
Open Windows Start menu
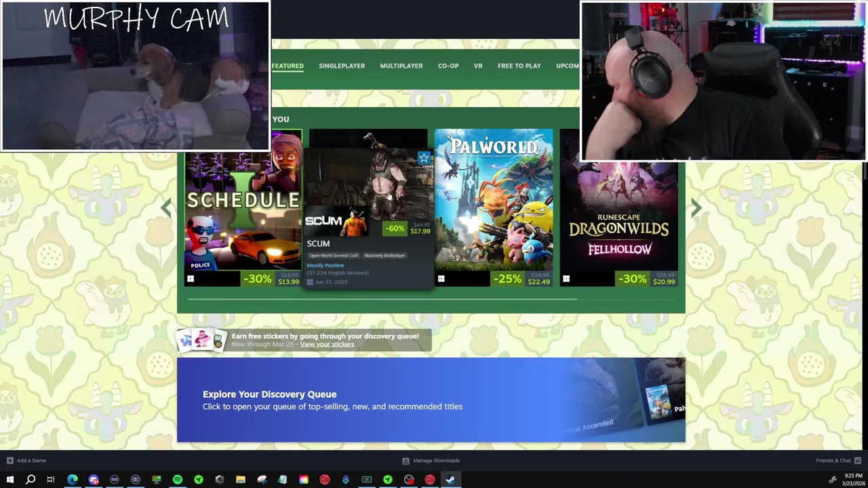coord(9,480)
